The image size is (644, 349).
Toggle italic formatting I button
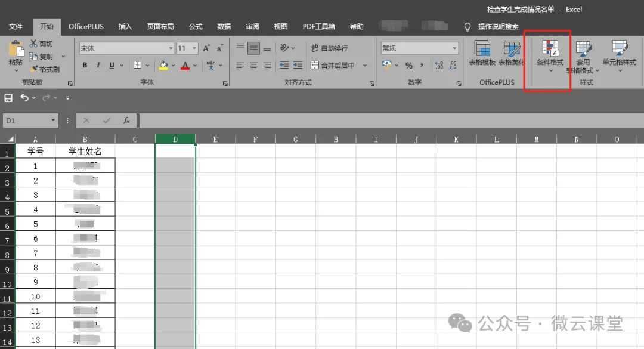(x=98, y=66)
